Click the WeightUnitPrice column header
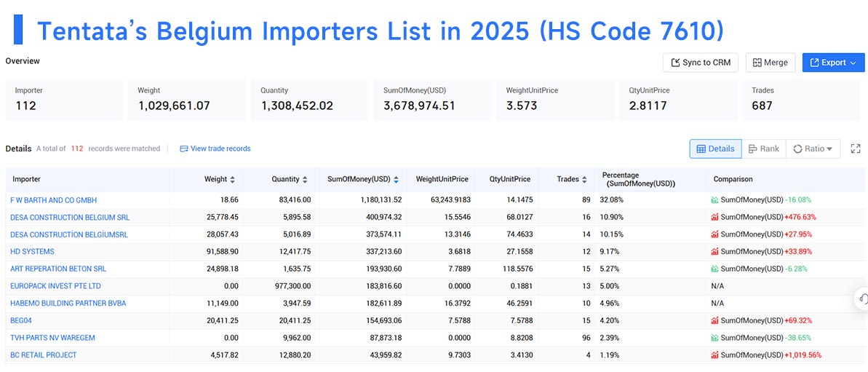Screen dimensions: 868x372 [442, 179]
